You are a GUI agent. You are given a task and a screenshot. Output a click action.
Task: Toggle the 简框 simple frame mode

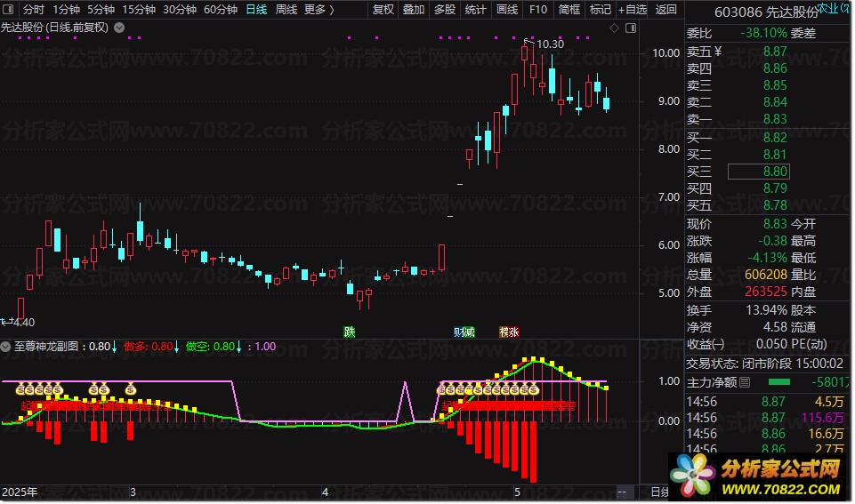[x=569, y=9]
